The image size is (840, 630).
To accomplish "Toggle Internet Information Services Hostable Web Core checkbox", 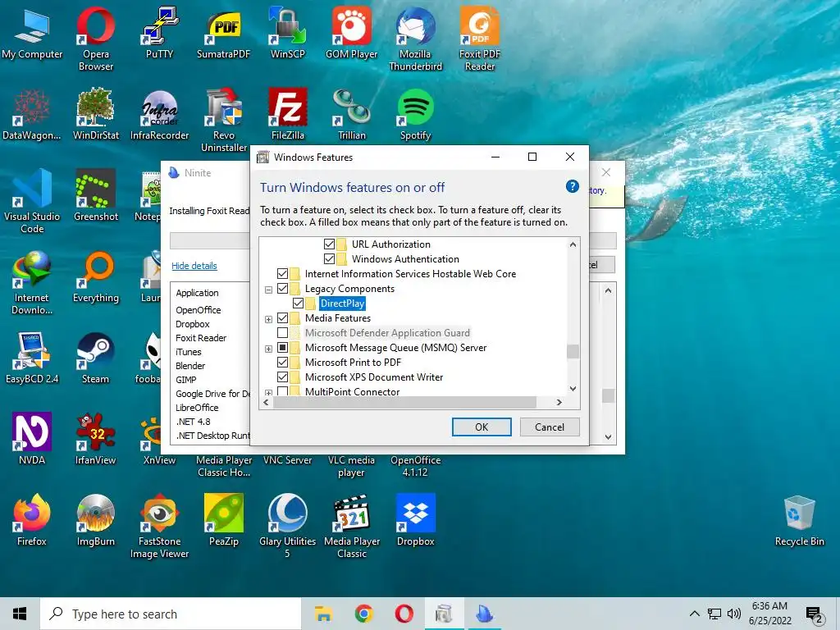I will (x=282, y=274).
